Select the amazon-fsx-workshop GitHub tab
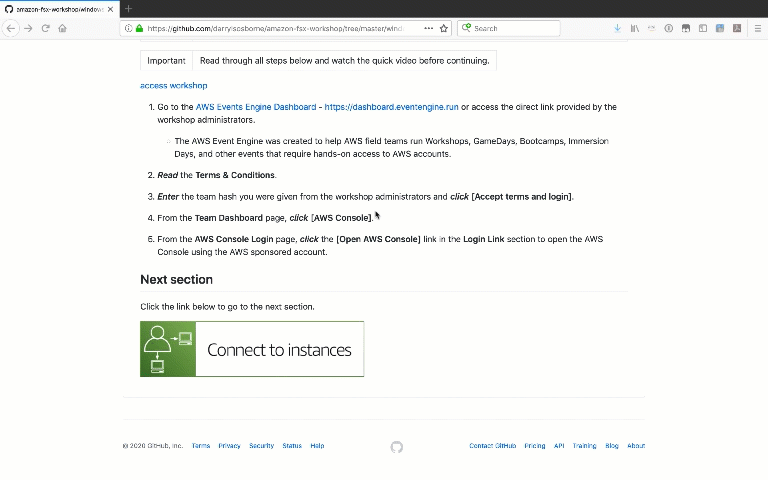Viewport: 768px width, 480px height. coord(59,9)
